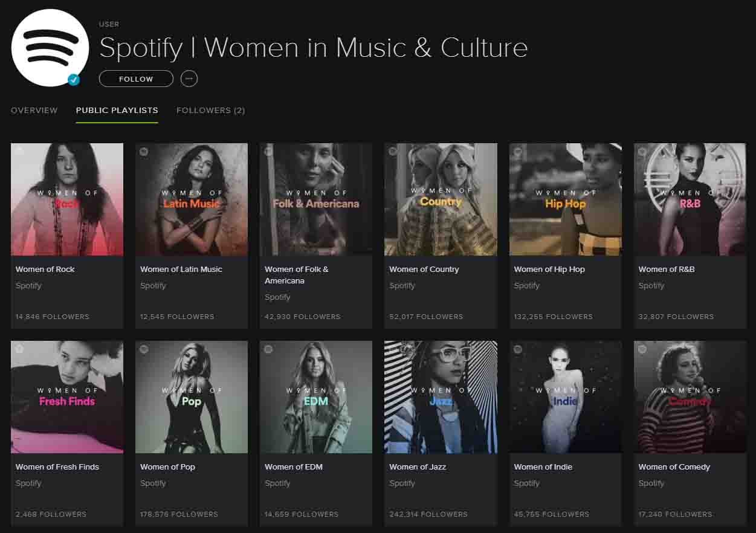This screenshot has height=533, width=756.
Task: Click the 'Women of Latin Music' title link
Action: [x=181, y=270]
